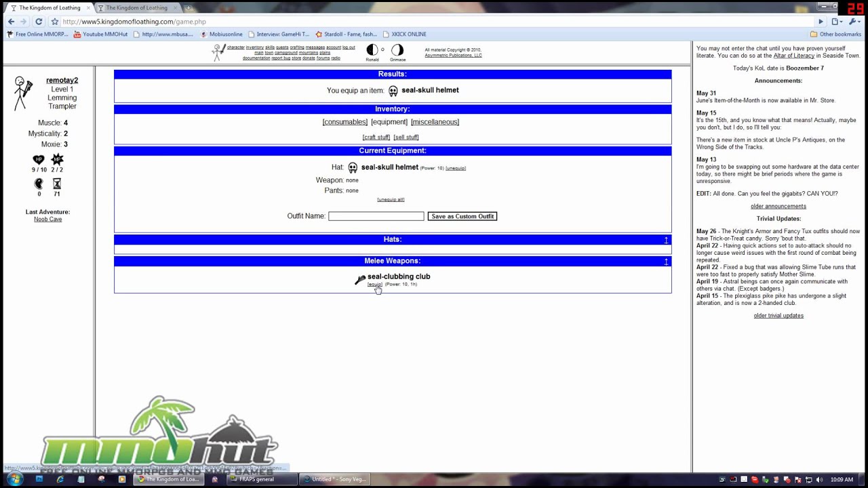Click the Ronald moon icon

pyautogui.click(x=372, y=49)
